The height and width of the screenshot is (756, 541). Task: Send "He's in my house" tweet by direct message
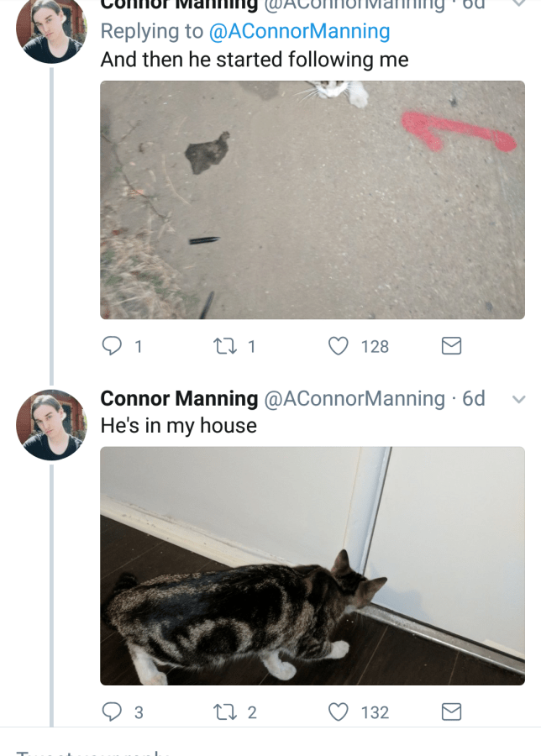(451, 712)
